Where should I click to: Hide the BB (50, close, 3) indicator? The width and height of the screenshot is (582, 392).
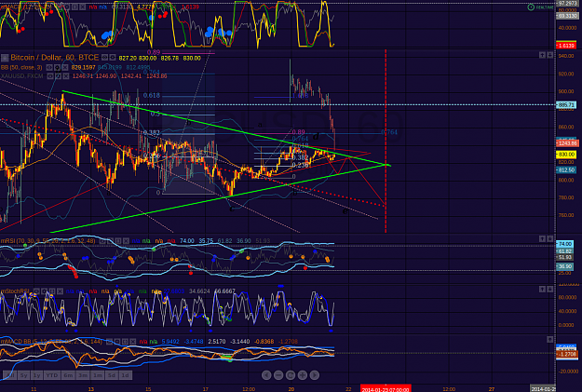49,68
